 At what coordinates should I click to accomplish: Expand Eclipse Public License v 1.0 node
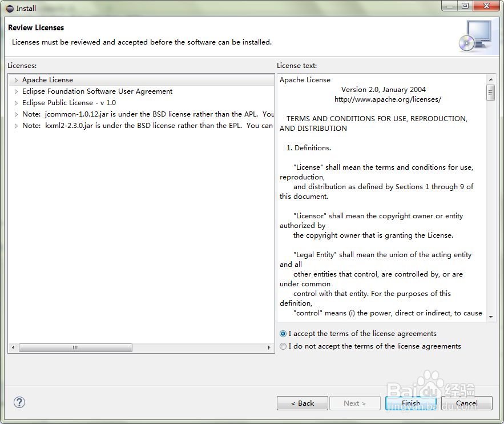tap(16, 103)
